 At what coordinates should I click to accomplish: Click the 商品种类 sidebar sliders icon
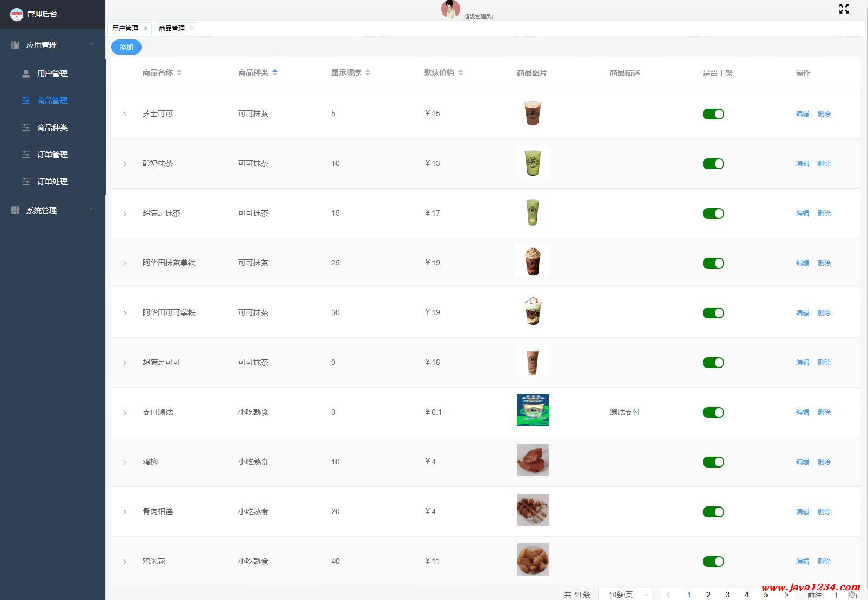coord(26,128)
